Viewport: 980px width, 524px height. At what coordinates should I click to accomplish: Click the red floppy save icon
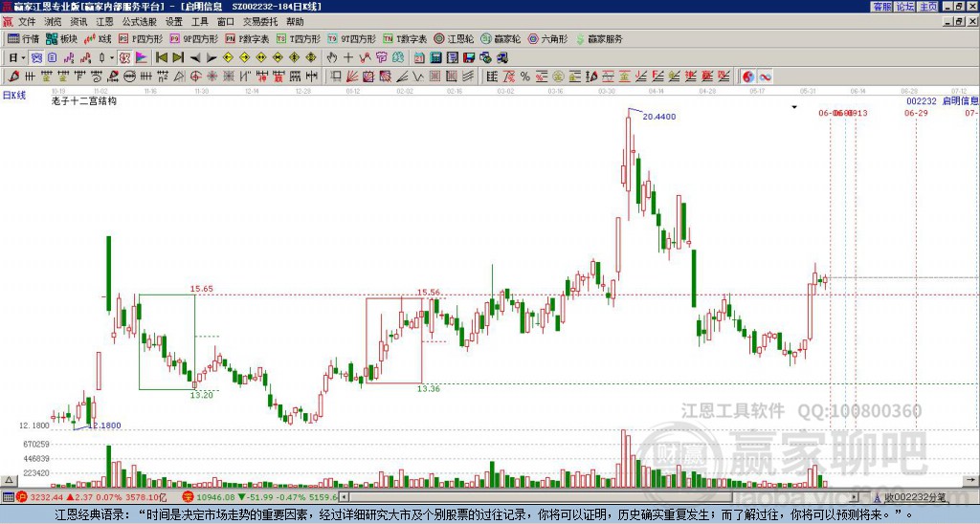(x=469, y=57)
